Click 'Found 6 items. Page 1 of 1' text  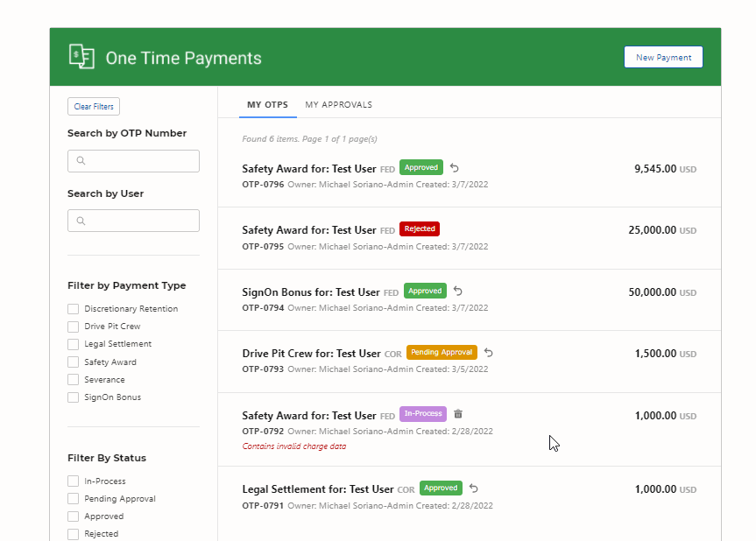(309, 138)
